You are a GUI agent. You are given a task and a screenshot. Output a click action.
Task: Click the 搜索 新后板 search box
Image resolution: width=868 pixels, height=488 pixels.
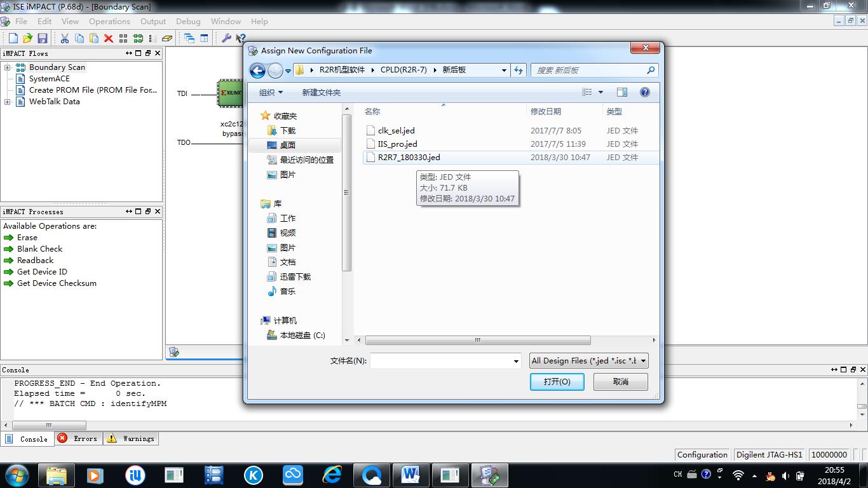click(595, 70)
